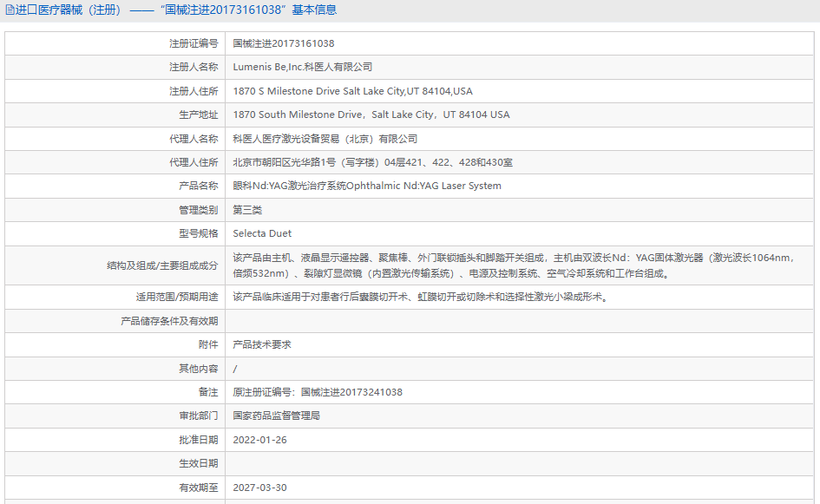Click the 有效期至 label
The height and width of the screenshot is (504, 820).
[198, 488]
